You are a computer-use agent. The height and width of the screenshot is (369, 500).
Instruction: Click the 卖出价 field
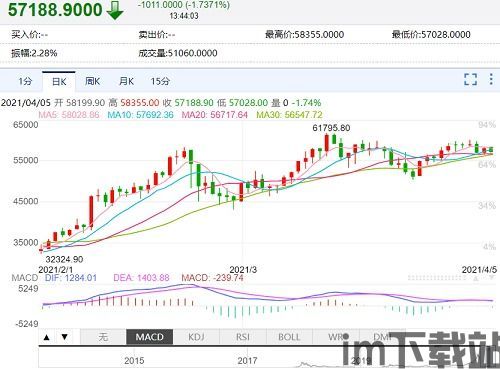tap(157, 35)
